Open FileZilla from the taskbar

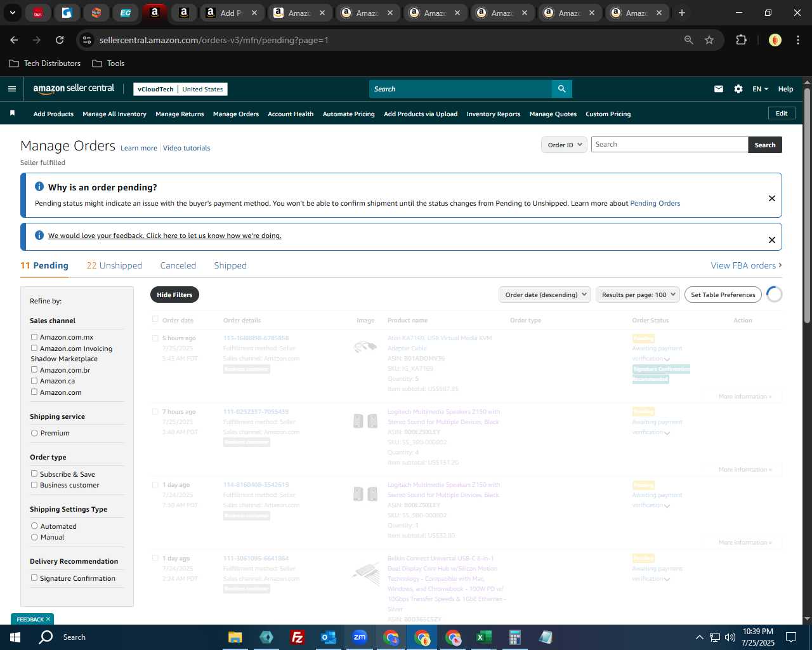(x=297, y=637)
